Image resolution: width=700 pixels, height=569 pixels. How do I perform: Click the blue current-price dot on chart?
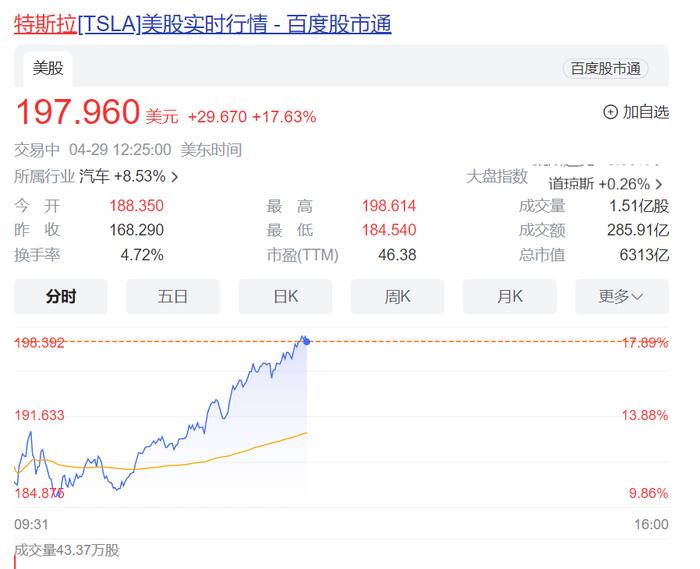tap(306, 342)
